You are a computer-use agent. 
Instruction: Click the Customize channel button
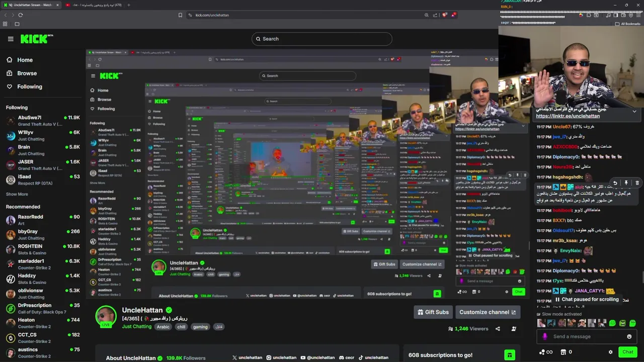488,312
